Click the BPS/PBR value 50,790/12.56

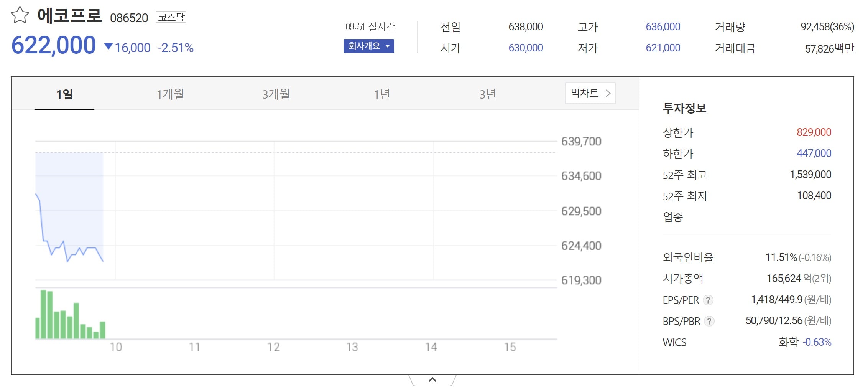click(x=774, y=320)
